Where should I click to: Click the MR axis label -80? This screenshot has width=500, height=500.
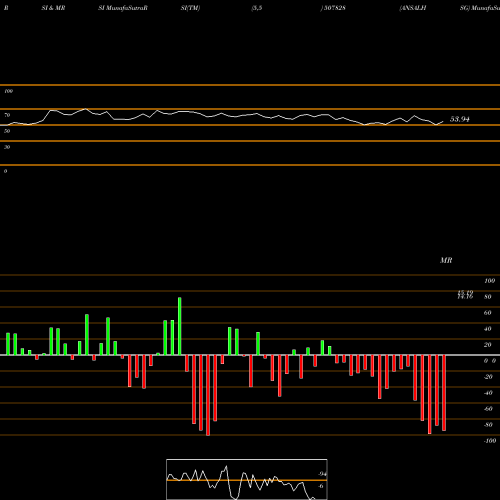click(x=488, y=425)
